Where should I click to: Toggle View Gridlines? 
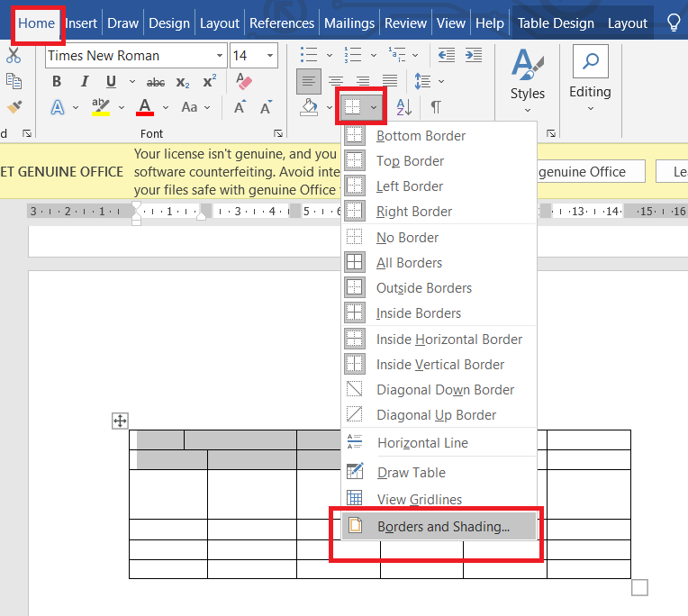439,499
